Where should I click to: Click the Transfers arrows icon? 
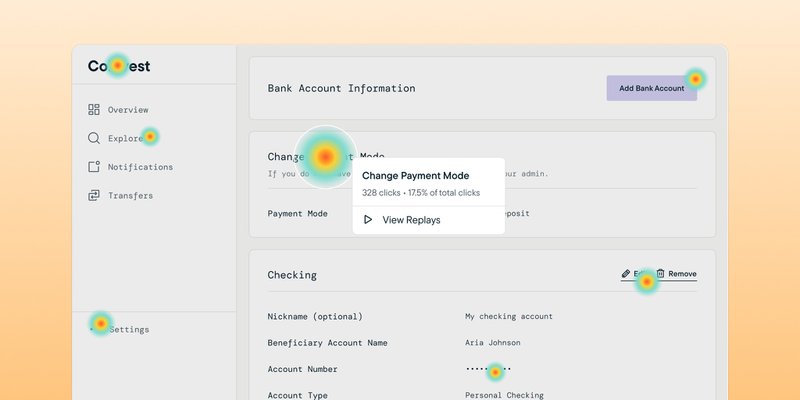(x=94, y=195)
